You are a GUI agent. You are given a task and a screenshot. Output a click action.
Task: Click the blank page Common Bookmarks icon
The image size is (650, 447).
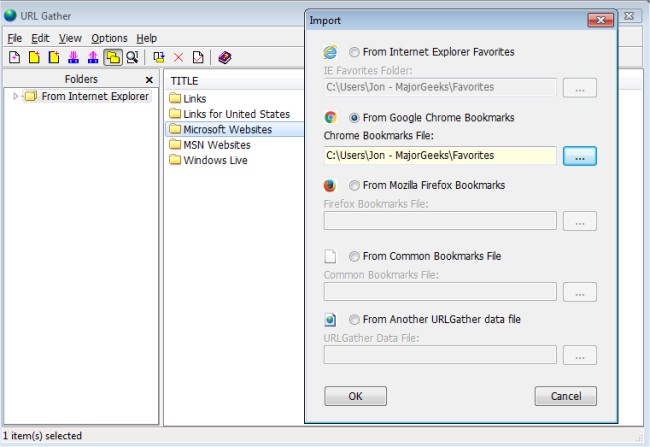[330, 256]
